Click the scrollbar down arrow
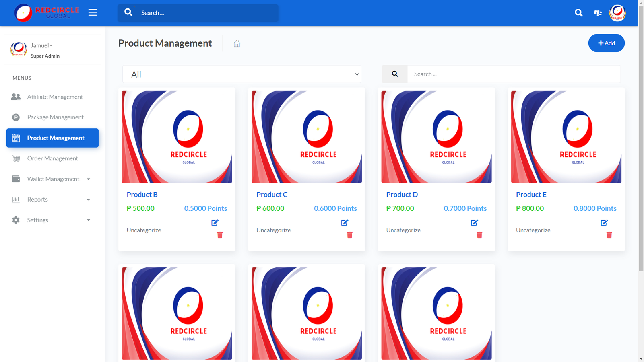This screenshot has width=644, height=362. 641,359
